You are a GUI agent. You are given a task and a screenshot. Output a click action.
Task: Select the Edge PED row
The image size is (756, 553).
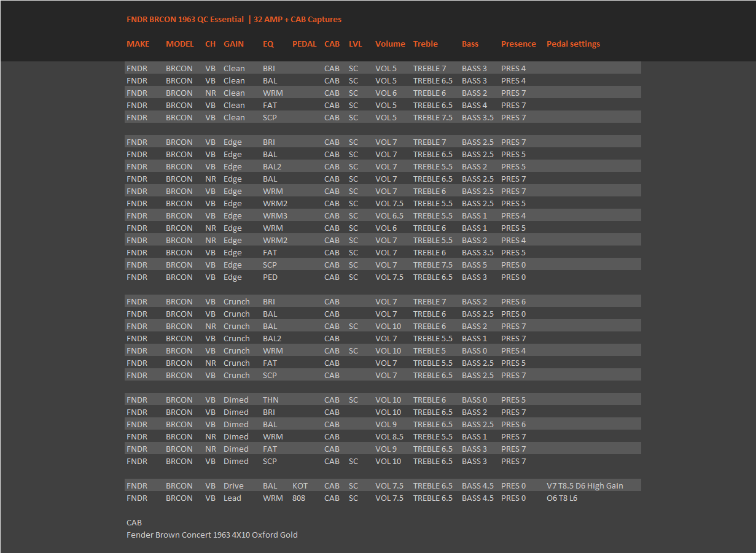383,277
